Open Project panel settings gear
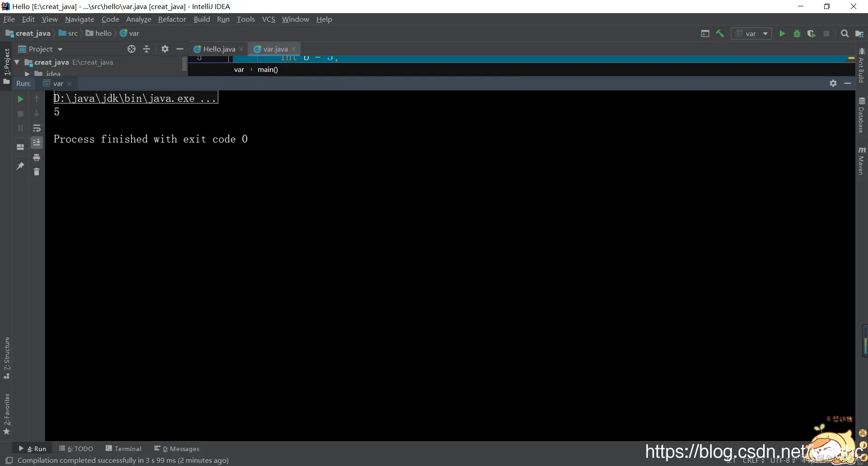 165,49
